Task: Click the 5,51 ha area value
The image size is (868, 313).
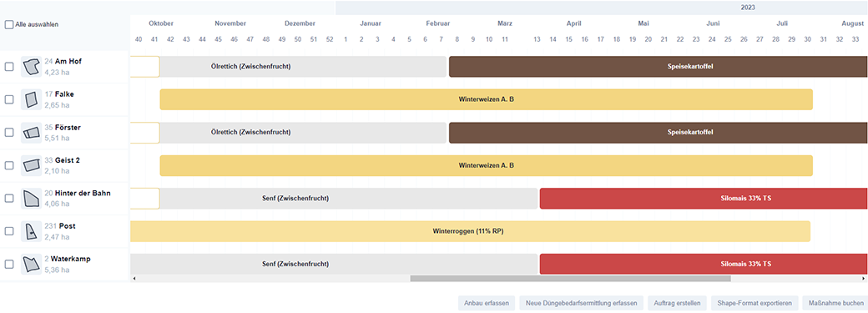Action: tap(57, 138)
